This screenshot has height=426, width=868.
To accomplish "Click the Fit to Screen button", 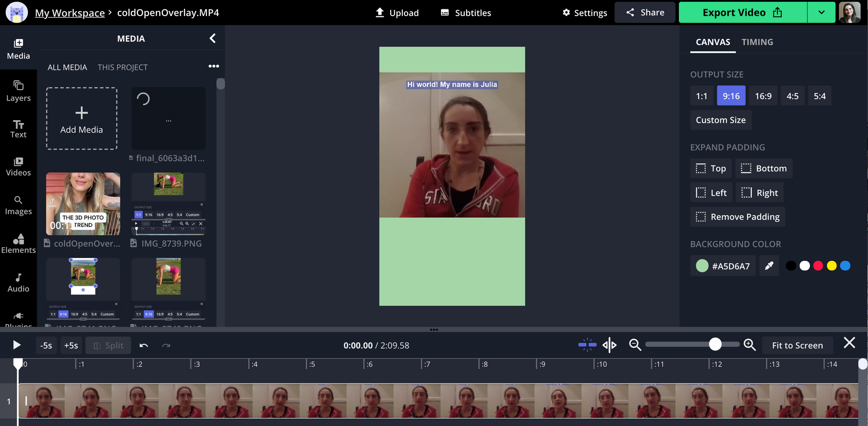I will tap(797, 345).
